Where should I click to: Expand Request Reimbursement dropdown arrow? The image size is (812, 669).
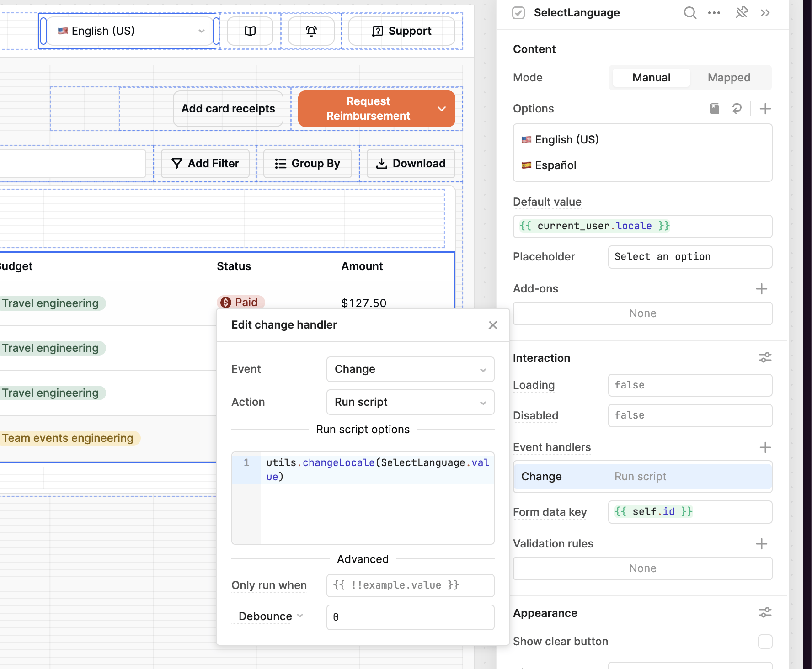(x=442, y=109)
